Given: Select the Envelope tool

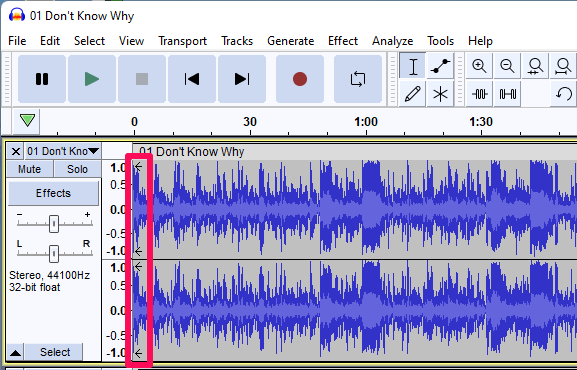Looking at the screenshot, I should tap(440, 66).
